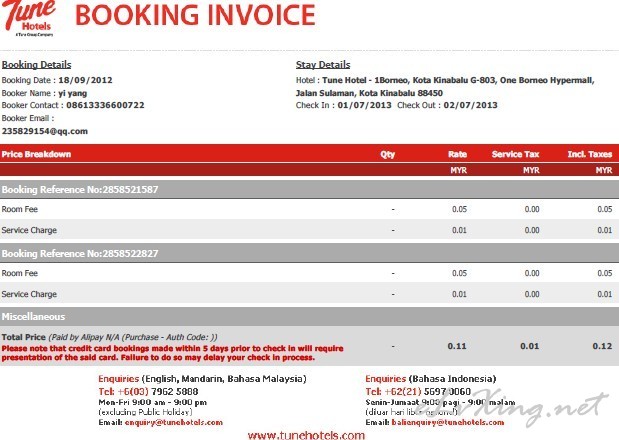Click the Incl. Taxes column header
Screen dimensions: 619x440
pyautogui.click(x=590, y=154)
